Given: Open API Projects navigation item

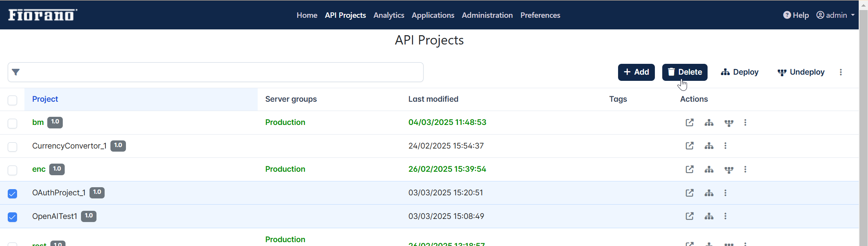Looking at the screenshot, I should (x=345, y=15).
